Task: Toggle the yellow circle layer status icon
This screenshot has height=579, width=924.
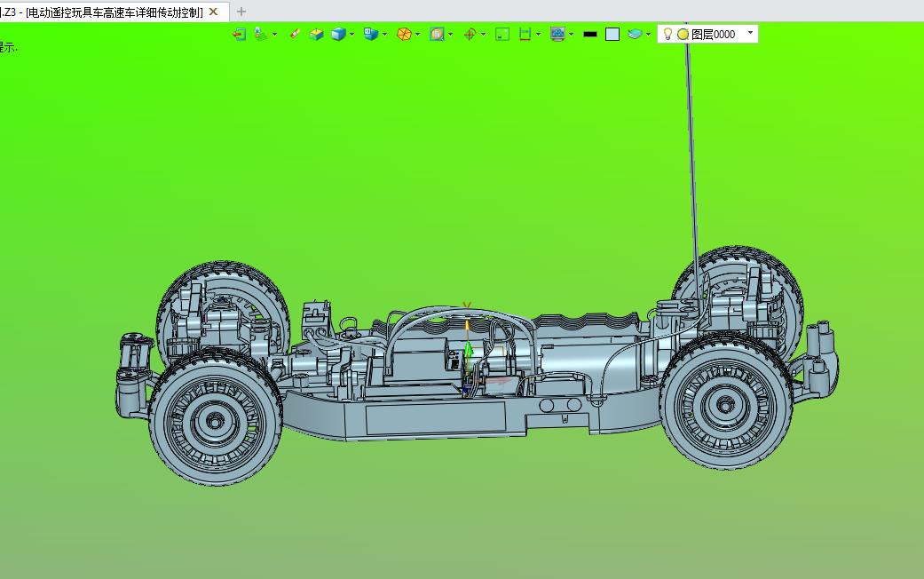Action: click(683, 35)
